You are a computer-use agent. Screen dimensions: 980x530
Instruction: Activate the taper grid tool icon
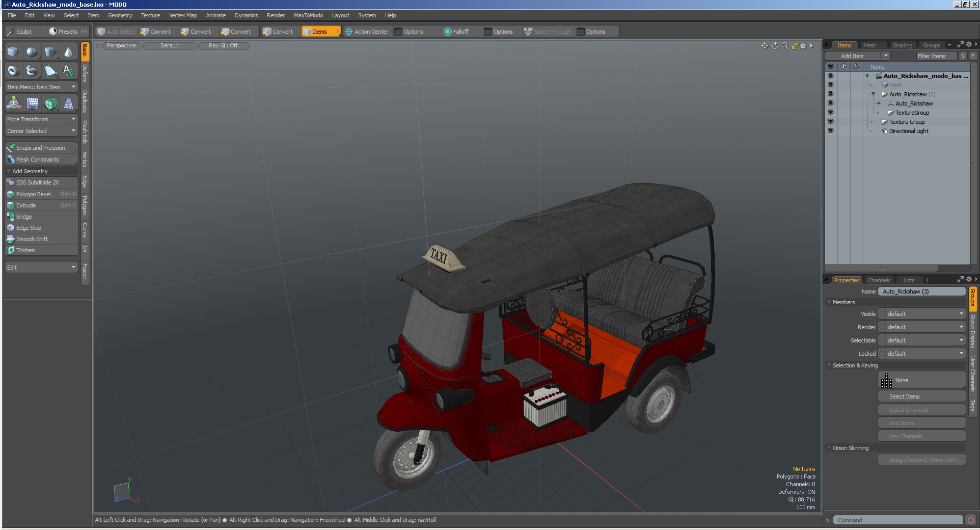coord(68,103)
